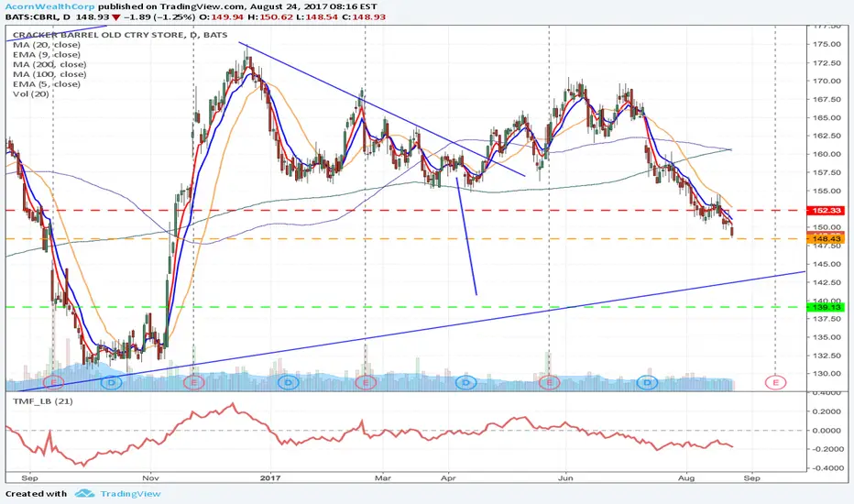Viewport: 854px width, 504px height.
Task: Click the orange 148.43 price label
Action: pos(827,238)
